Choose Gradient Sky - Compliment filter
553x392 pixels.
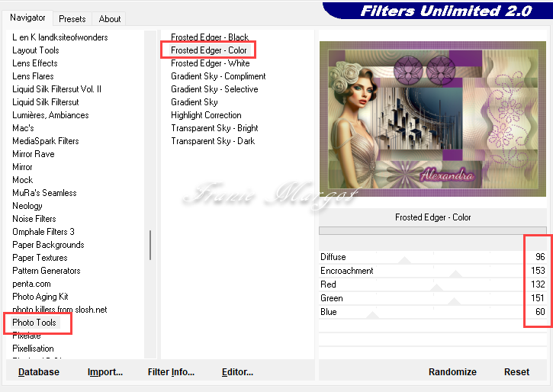(218, 76)
